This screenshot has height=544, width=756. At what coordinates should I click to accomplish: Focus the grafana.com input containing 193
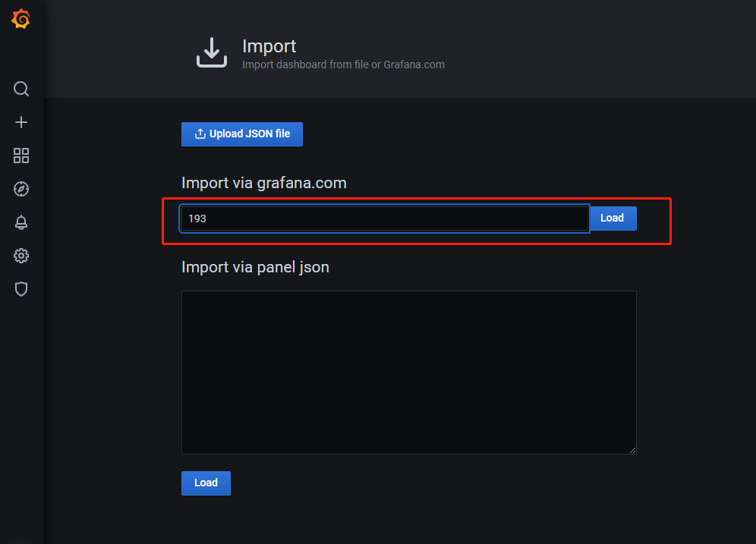(384, 219)
